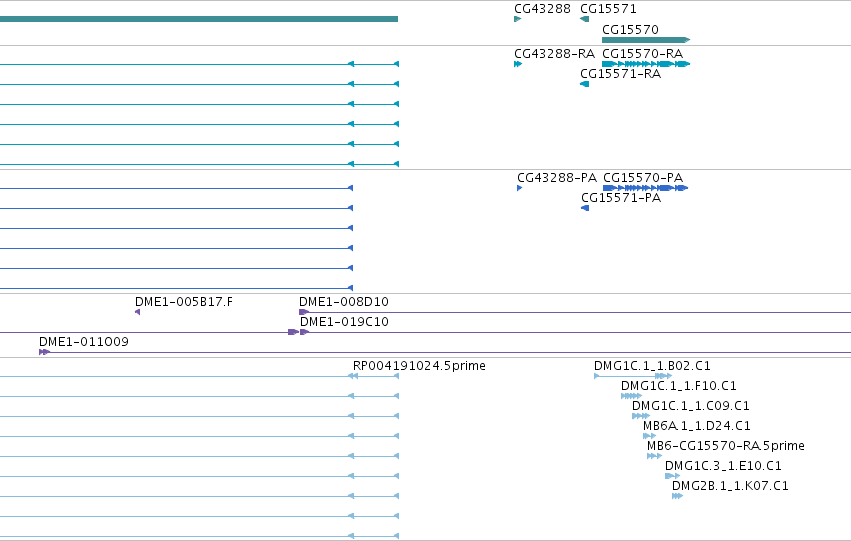851x541 pixels.
Task: Click the MB6A.1_1.D24.C1 alignment glyph
Action: coord(649,436)
